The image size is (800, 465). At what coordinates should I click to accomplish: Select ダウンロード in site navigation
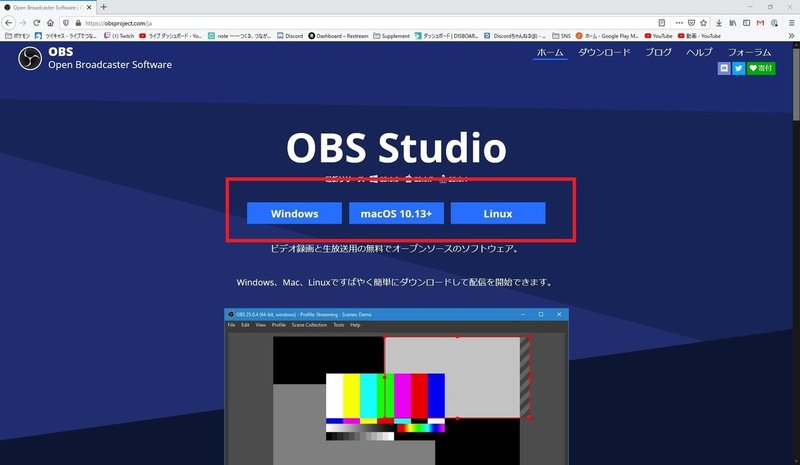click(x=604, y=52)
